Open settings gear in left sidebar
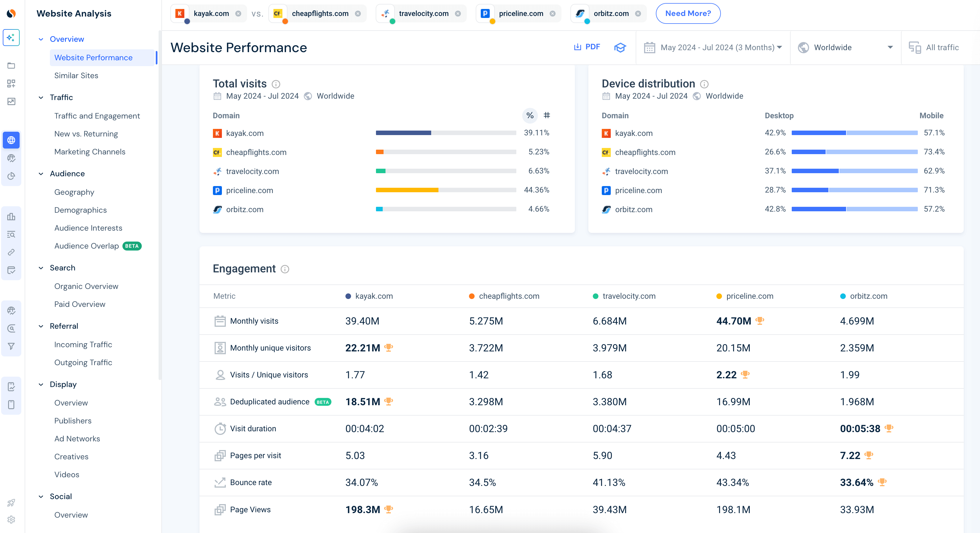This screenshot has height=533, width=980. click(11, 519)
